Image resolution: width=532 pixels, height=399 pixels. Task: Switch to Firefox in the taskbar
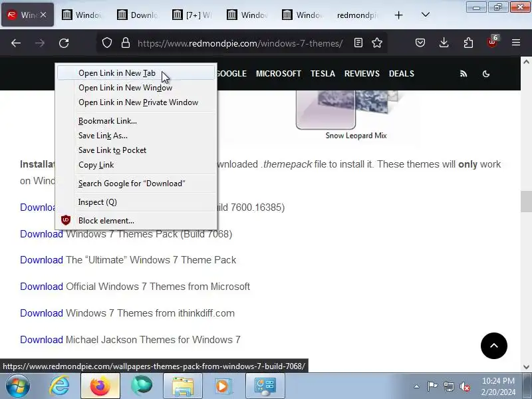[x=100, y=386]
